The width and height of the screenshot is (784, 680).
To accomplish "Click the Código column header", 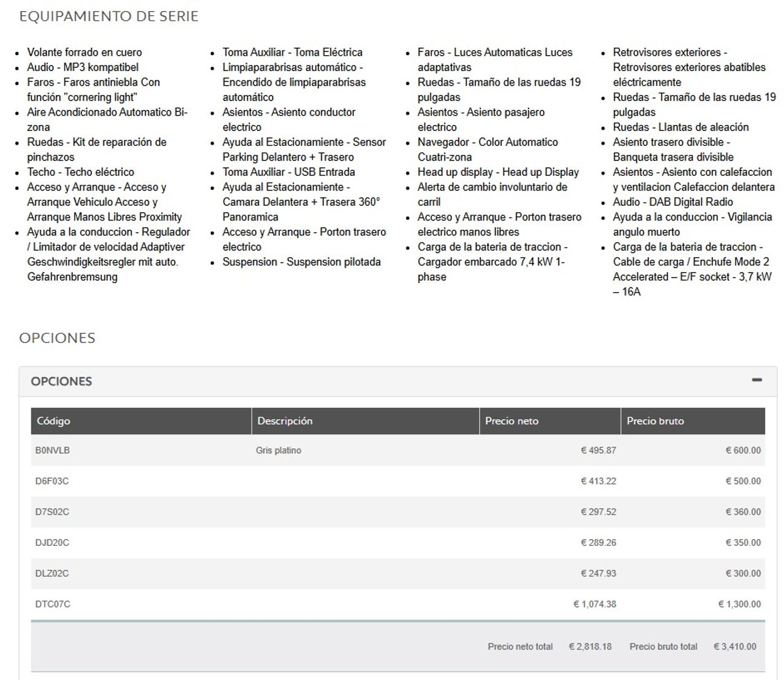I will coord(53,421).
